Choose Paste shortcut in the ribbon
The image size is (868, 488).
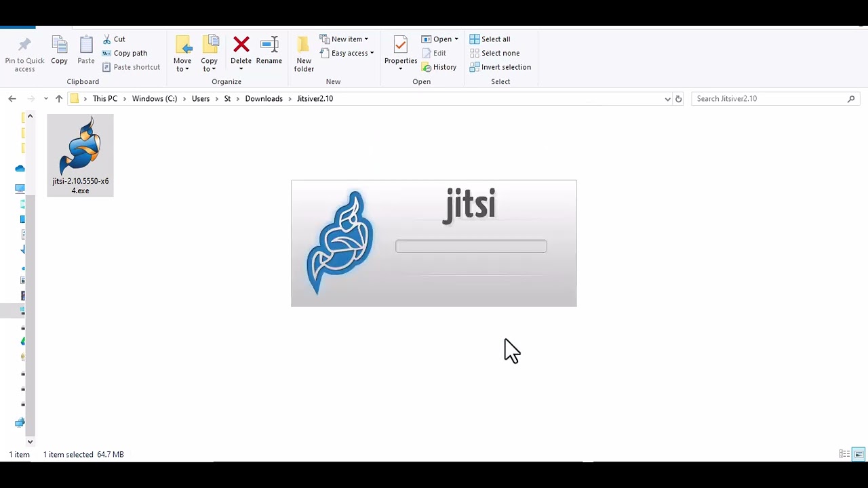click(132, 67)
